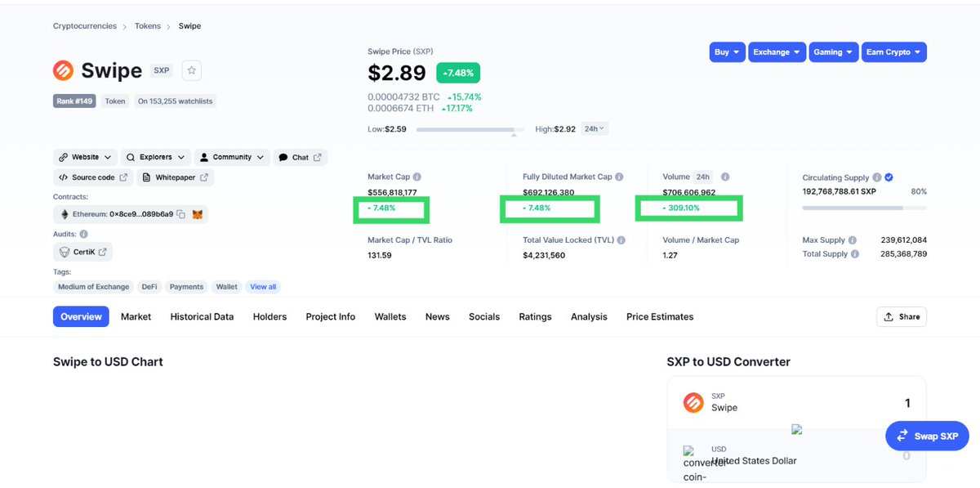Viewport: 980px width, 488px height.
Task: Go to Tokens breadcrumb
Action: point(148,26)
